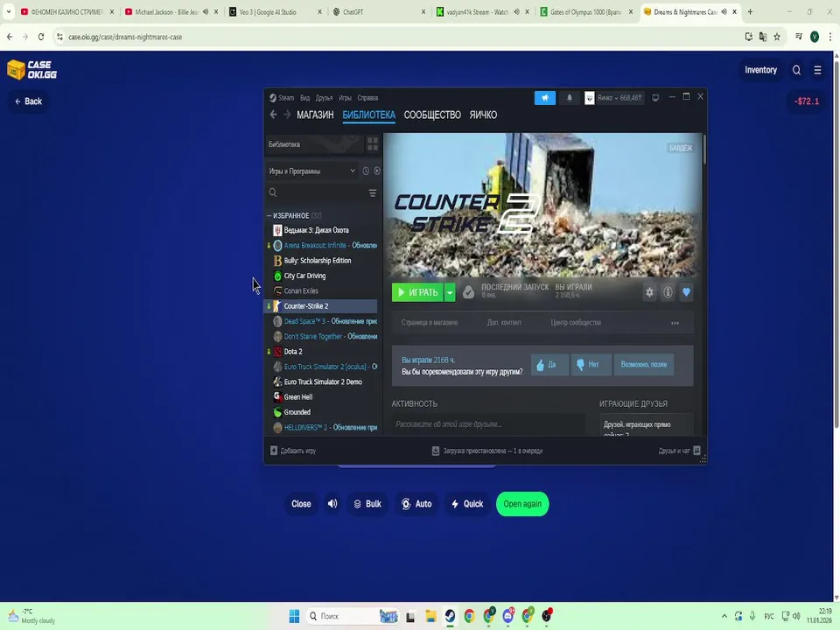Toggle ready-to-play filter icon in library

tap(377, 171)
